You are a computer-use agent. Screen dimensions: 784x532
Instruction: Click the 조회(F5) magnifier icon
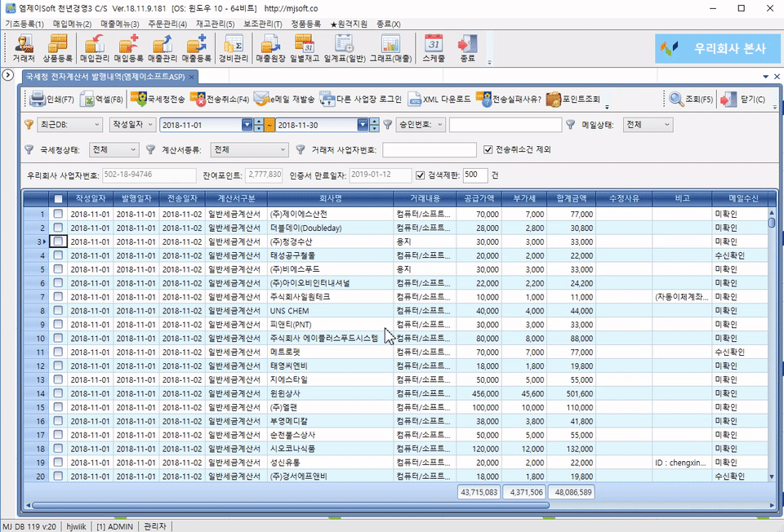691,99
